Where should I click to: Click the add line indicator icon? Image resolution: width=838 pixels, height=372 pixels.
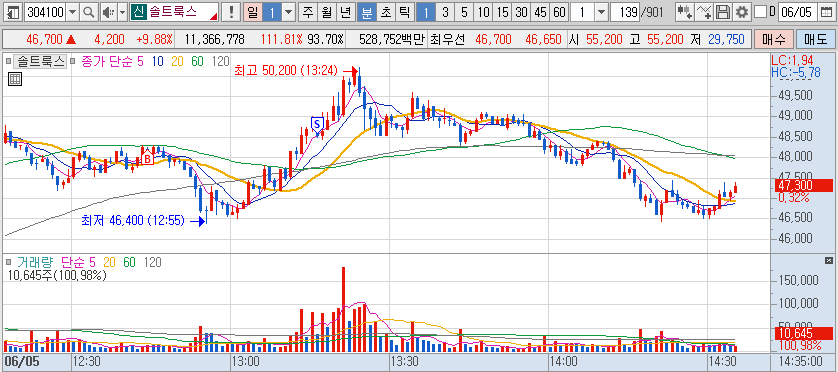(x=704, y=12)
